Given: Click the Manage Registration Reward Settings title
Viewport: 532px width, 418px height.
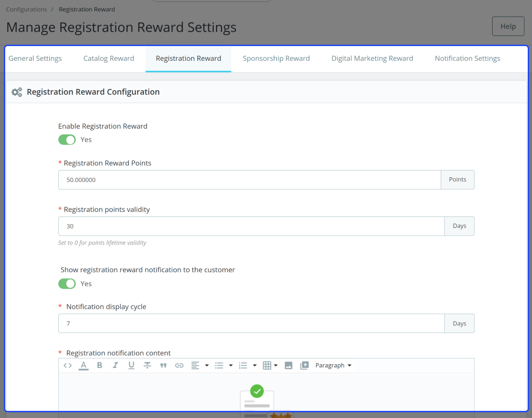Looking at the screenshot, I should 121,27.
